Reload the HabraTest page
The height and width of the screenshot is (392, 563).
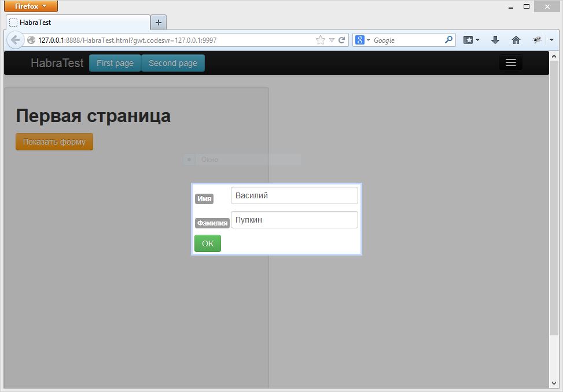tap(341, 40)
